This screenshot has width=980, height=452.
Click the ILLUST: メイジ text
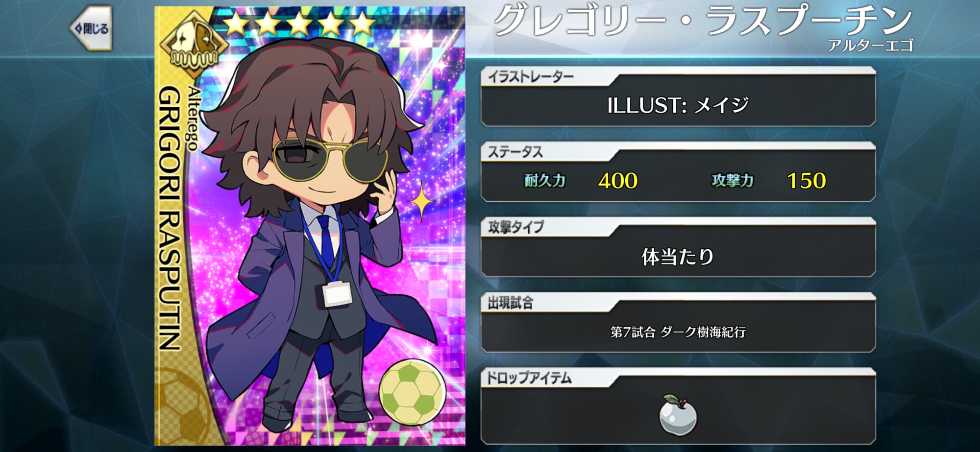[678, 105]
